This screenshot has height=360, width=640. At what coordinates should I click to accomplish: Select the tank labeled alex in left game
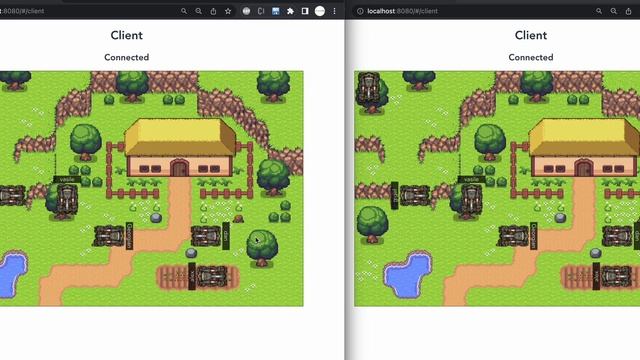tap(212, 276)
